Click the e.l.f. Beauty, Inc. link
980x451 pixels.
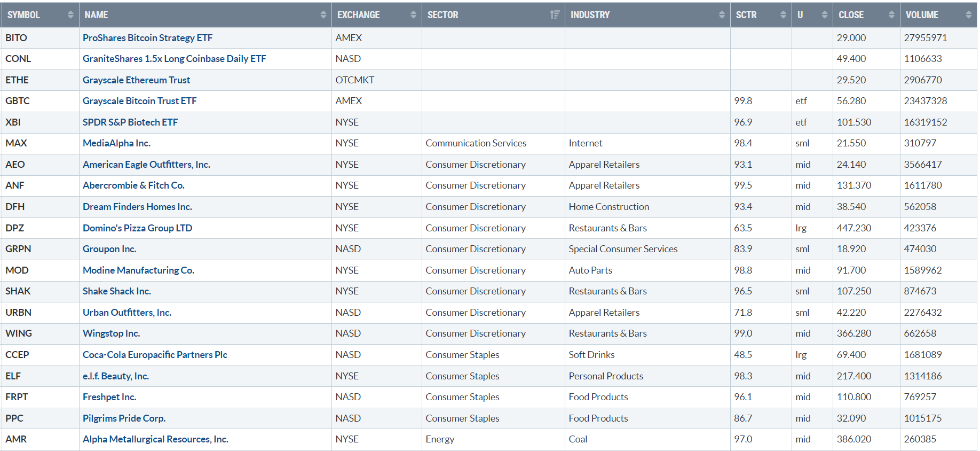click(115, 376)
